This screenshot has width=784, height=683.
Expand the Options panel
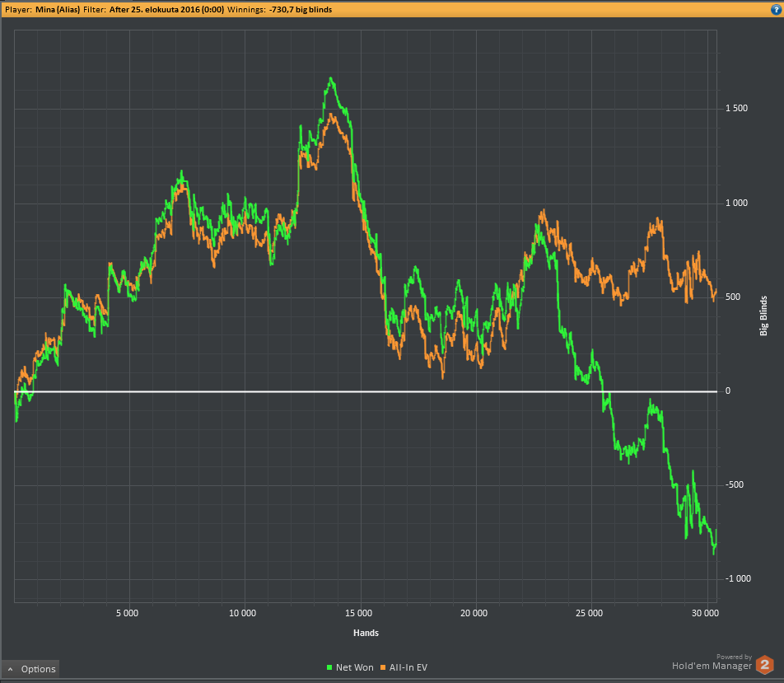point(31,669)
